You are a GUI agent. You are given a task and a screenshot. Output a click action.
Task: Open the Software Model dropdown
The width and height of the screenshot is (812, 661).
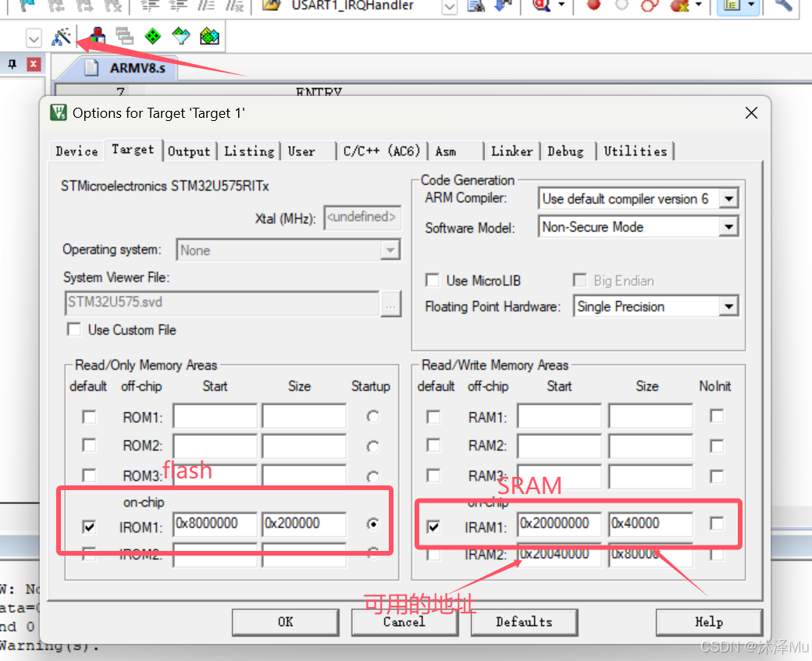pos(728,227)
